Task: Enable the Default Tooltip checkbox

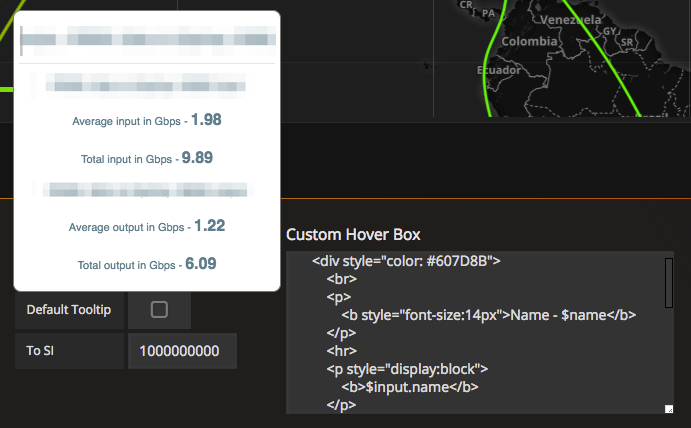Action: click(159, 309)
